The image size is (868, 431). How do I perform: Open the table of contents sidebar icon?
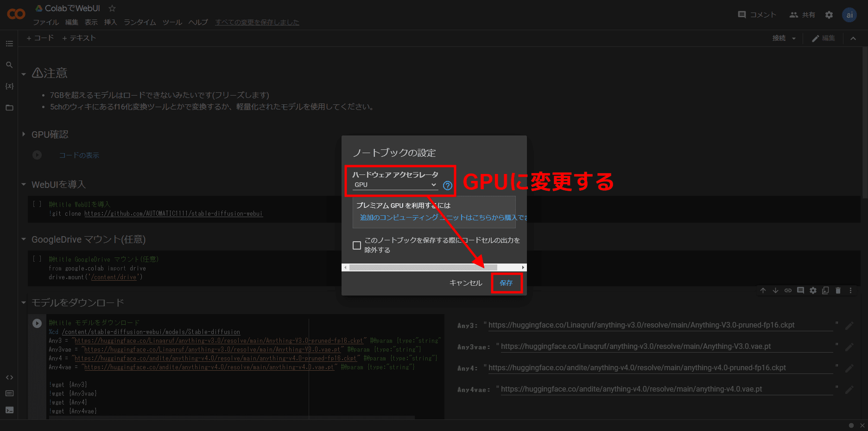click(9, 44)
